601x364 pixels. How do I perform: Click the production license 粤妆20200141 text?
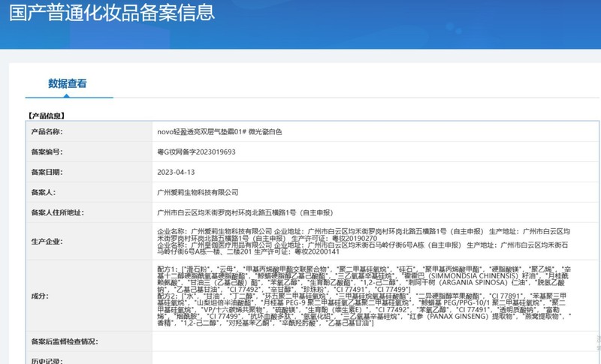click(316, 251)
